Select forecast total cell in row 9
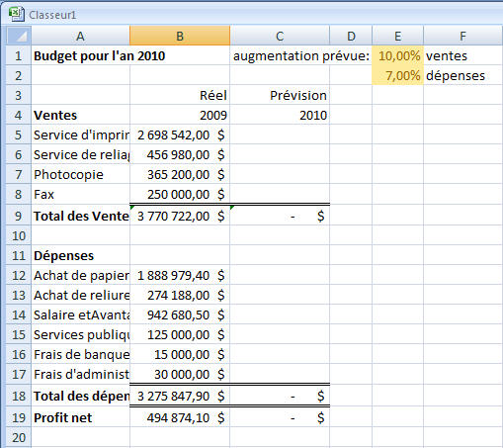This screenshot has height=448, width=503. (280, 216)
